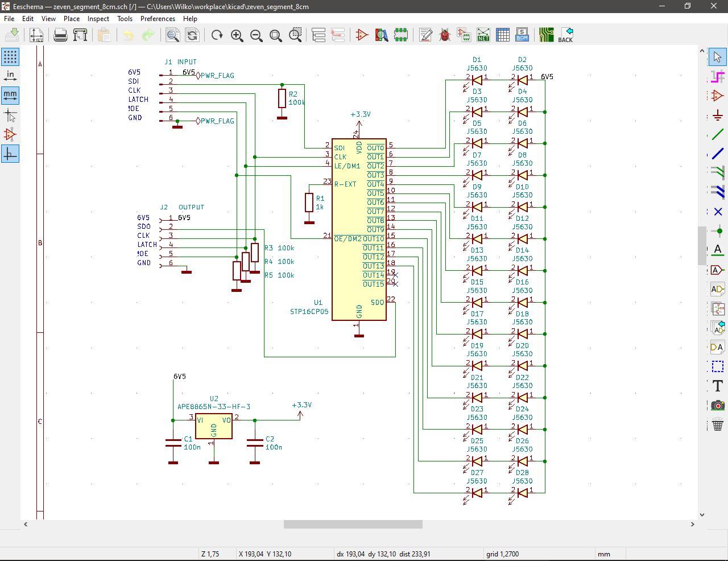Select the no-connect flag tool

pos(717,212)
